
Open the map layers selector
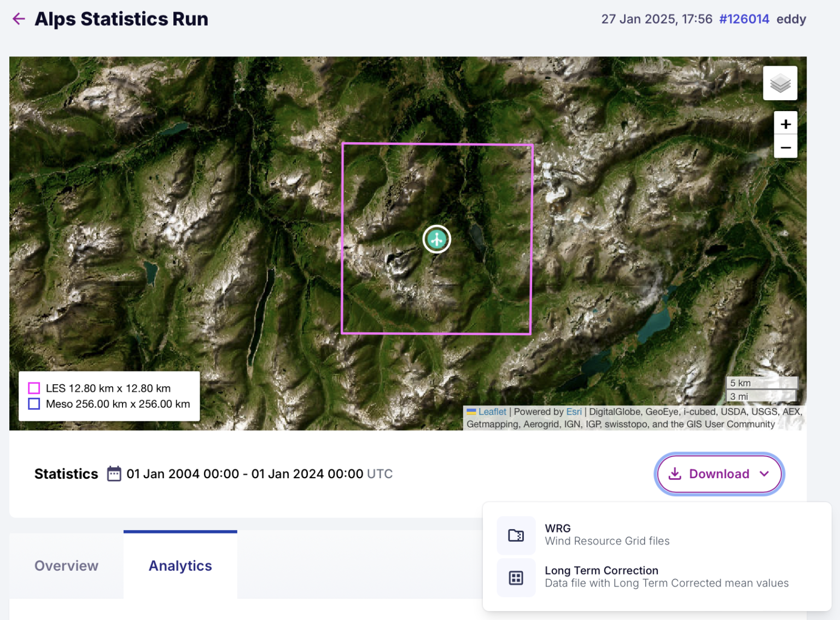[x=780, y=83]
